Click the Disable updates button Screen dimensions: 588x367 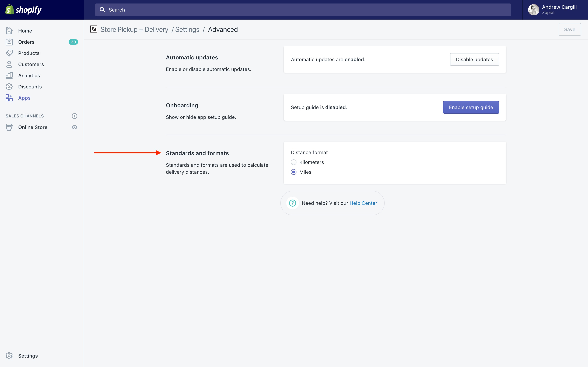[474, 59]
